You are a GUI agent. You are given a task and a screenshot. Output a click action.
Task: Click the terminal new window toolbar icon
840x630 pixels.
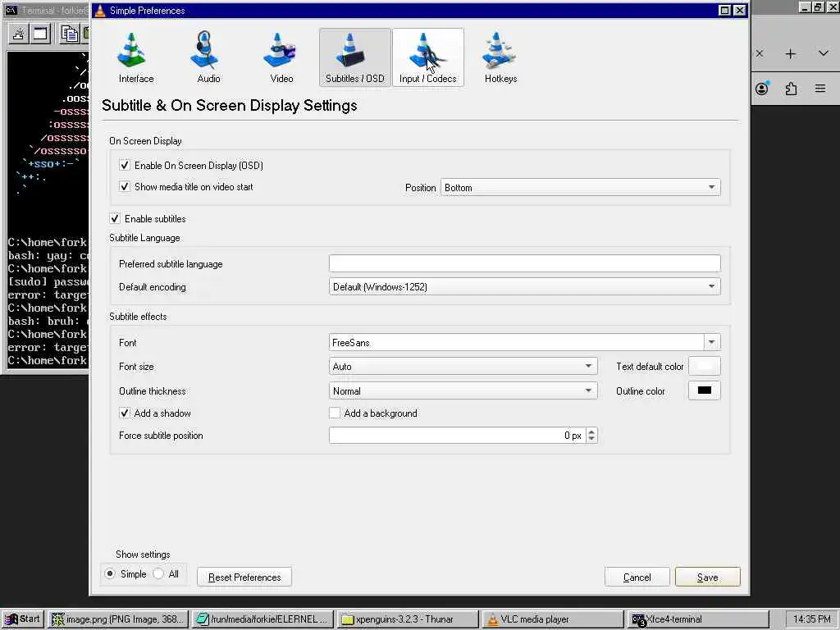click(40, 34)
